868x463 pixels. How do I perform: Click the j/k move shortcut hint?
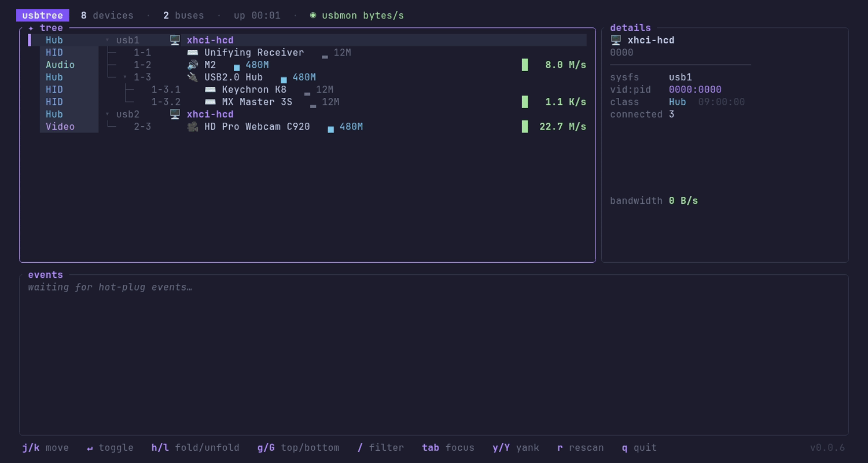pos(46,447)
